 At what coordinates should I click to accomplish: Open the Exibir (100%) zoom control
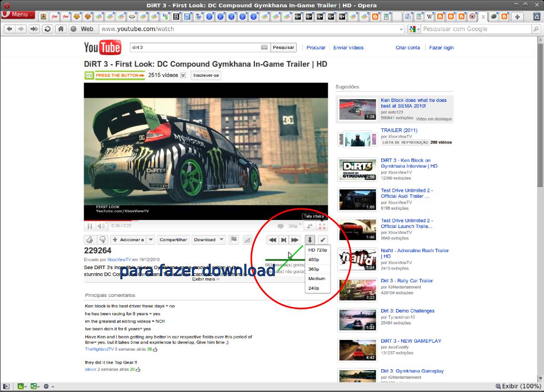pos(518,386)
